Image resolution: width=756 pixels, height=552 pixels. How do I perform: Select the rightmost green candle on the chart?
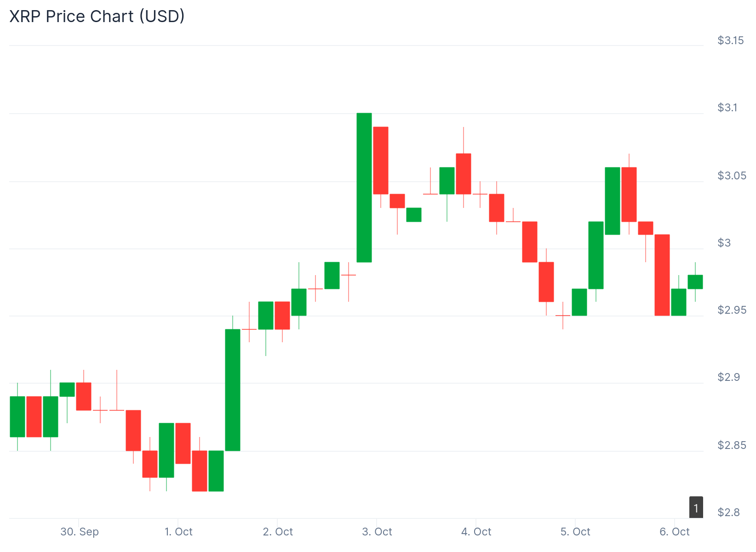(x=695, y=282)
